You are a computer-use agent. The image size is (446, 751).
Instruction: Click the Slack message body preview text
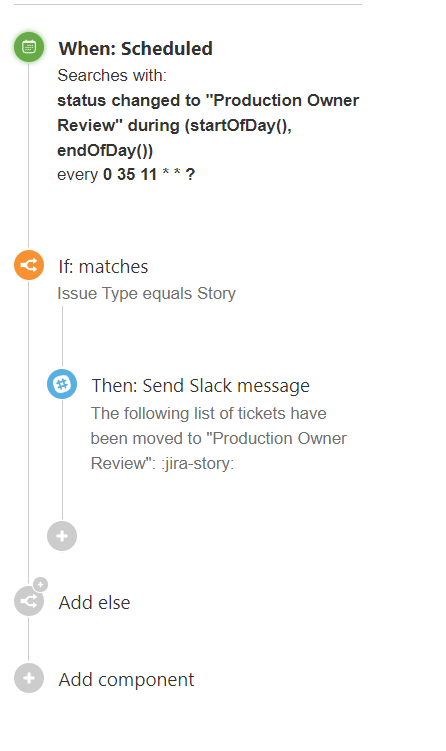(218, 438)
